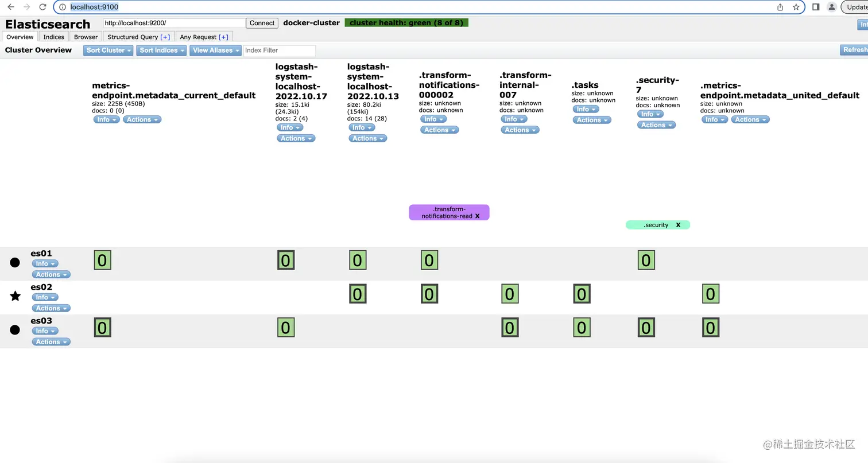Viewport: 868px width, 463px height.
Task: Click the browser profile avatar icon
Action: 832,7
